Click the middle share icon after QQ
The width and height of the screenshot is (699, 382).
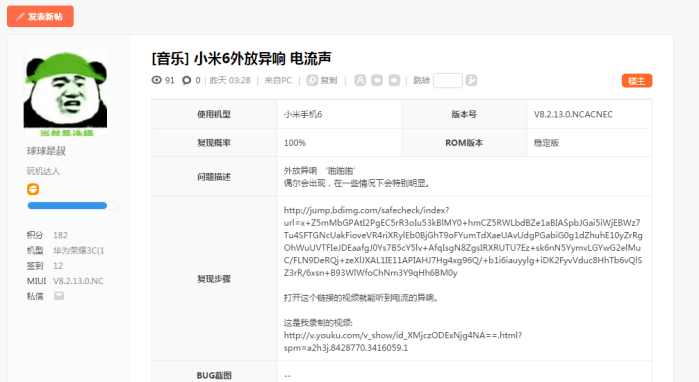click(x=377, y=80)
